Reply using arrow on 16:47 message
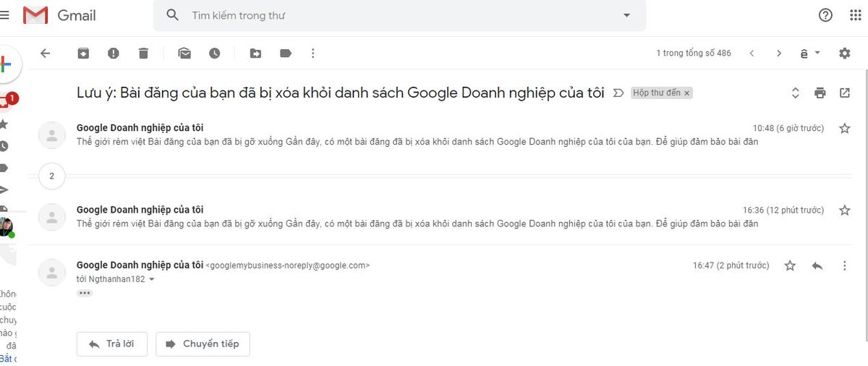The height and width of the screenshot is (366, 868). tap(817, 265)
